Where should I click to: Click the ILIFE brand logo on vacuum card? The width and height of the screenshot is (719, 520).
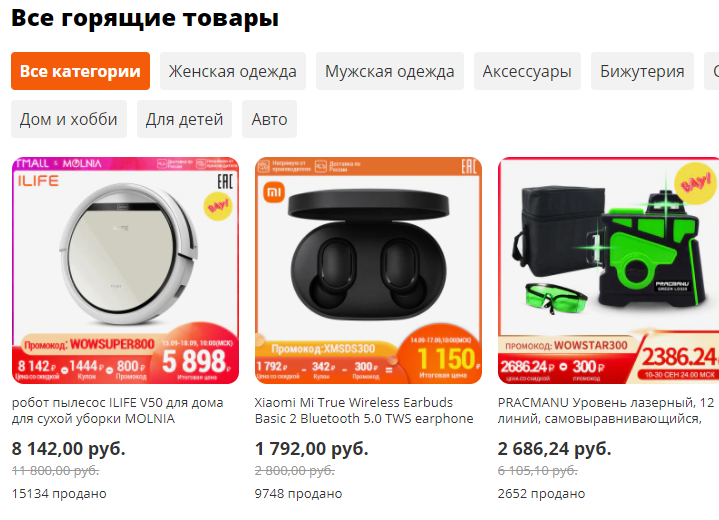click(39, 181)
